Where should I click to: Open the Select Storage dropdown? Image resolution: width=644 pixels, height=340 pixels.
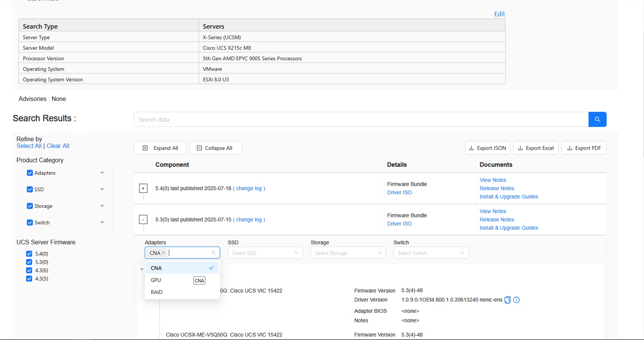coord(348,253)
